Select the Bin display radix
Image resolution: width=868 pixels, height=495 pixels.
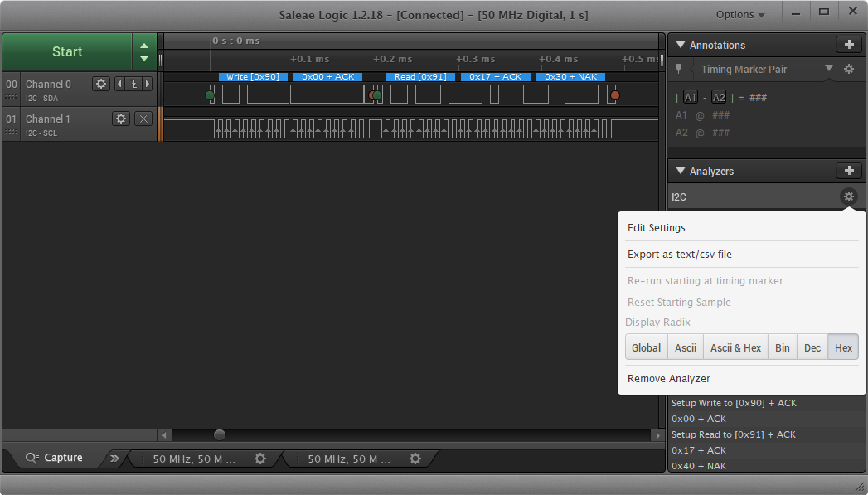pyautogui.click(x=782, y=347)
